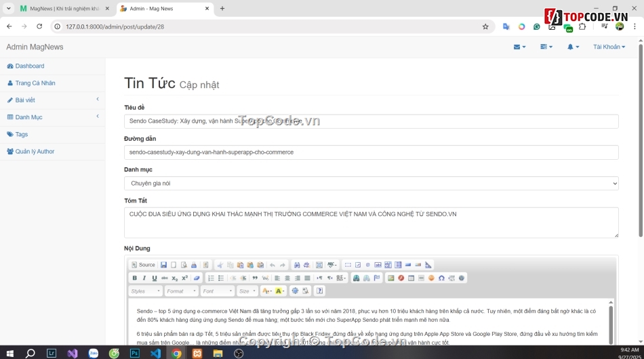Insert an image via editor Image icon

(x=391, y=278)
